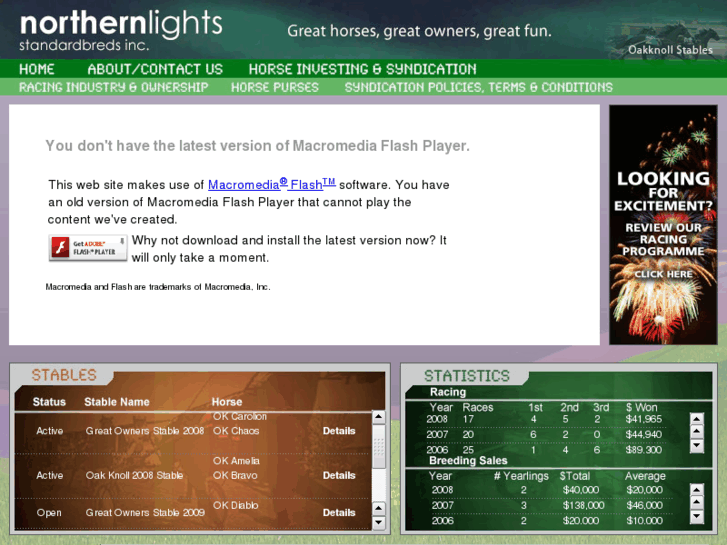Image resolution: width=727 pixels, height=545 pixels.
Task: Click horse name OK Diablo
Action: (236, 505)
